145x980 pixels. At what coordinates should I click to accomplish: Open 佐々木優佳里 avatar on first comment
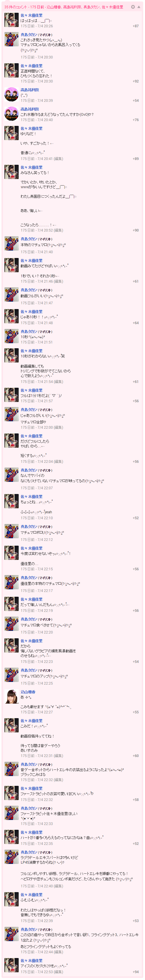[11, 20]
